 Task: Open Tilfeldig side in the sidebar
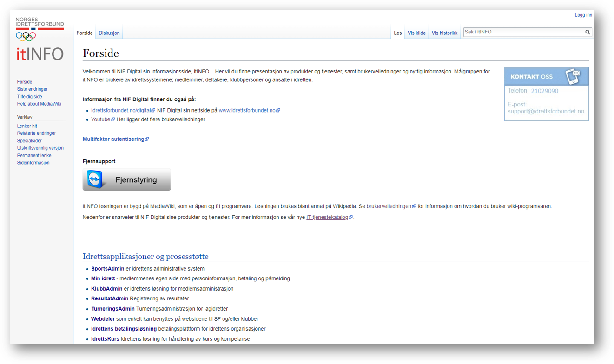(x=30, y=97)
